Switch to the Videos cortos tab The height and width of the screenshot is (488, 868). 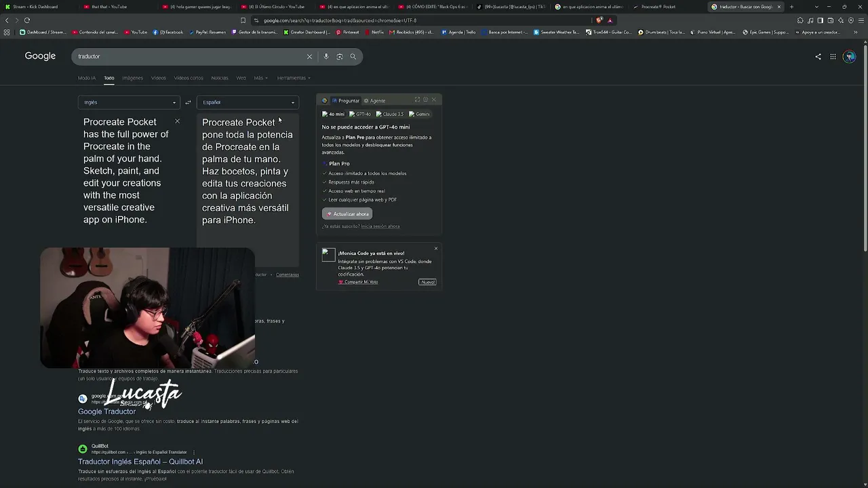coord(189,78)
